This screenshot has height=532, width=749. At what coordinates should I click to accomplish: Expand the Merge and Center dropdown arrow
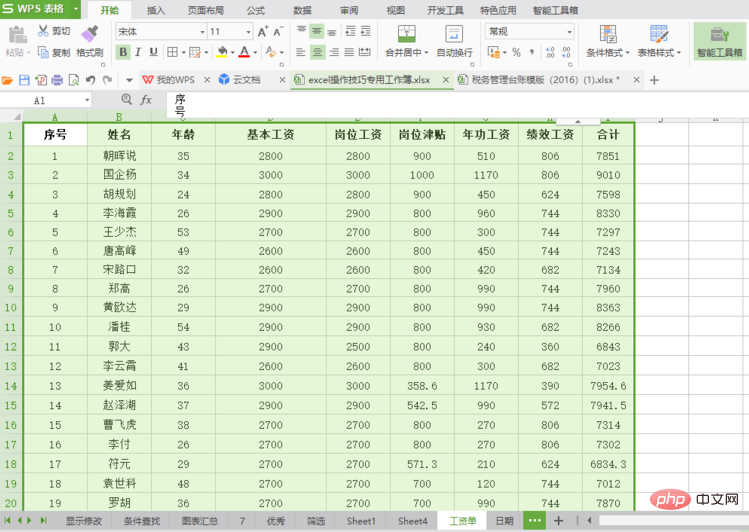click(x=426, y=53)
